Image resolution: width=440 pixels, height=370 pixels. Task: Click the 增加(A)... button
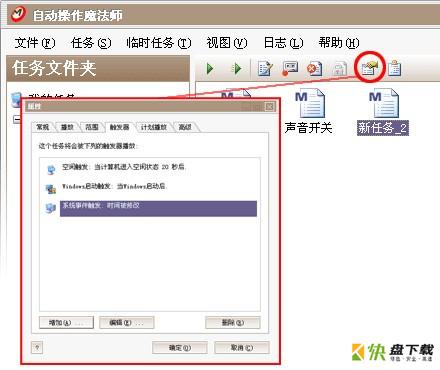(x=66, y=323)
